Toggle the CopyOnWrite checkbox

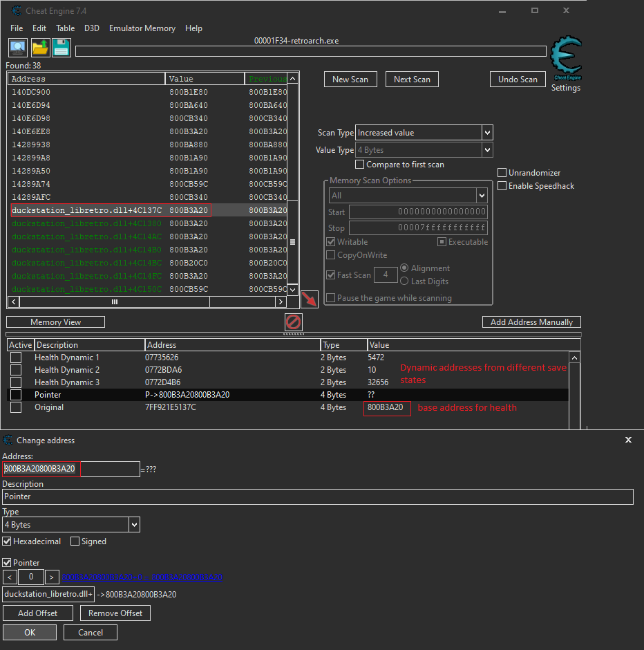click(330, 255)
